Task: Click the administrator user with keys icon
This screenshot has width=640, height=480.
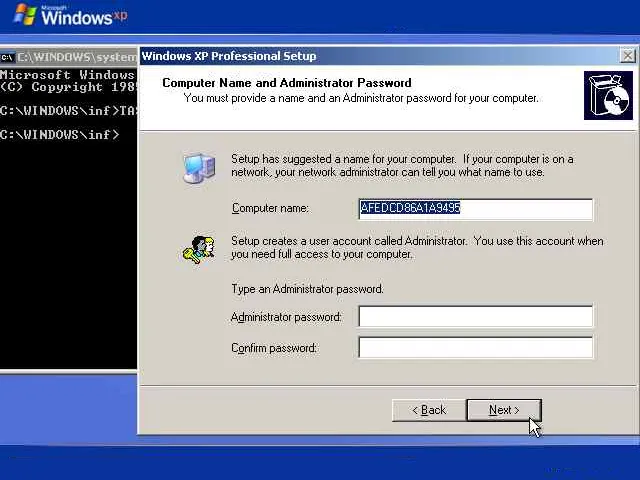Action: point(199,249)
